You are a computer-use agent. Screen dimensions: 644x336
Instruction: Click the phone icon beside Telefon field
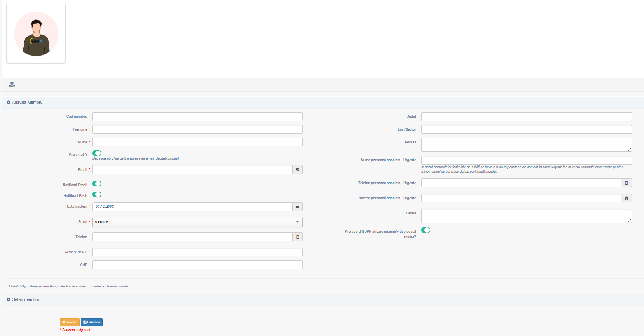coord(297,237)
